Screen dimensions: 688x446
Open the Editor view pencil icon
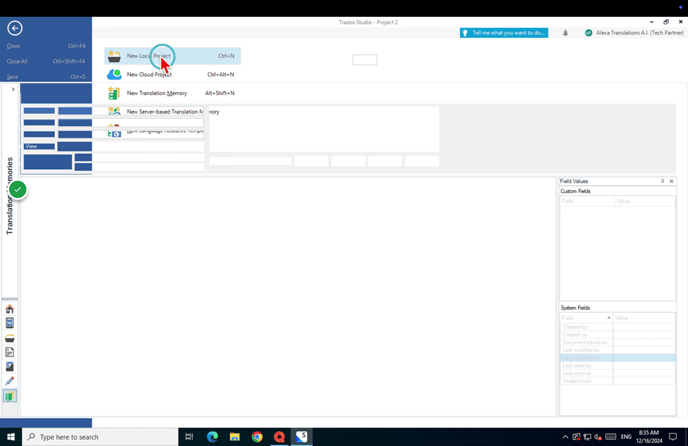point(10,381)
